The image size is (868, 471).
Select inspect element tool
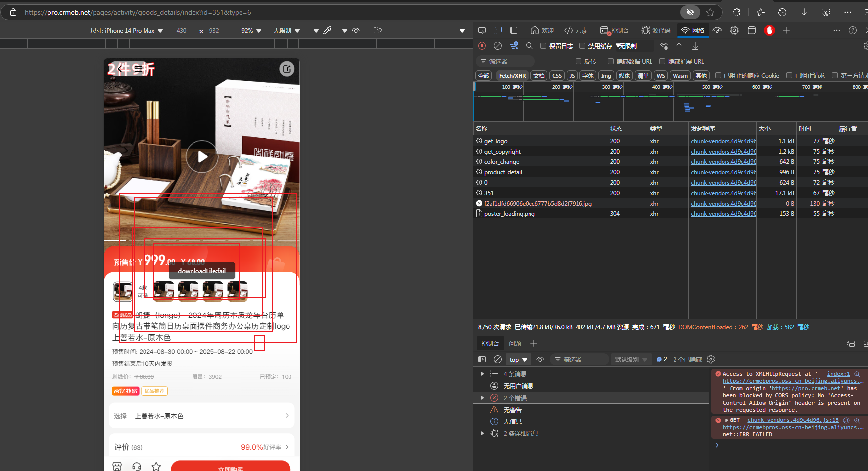pos(482,30)
